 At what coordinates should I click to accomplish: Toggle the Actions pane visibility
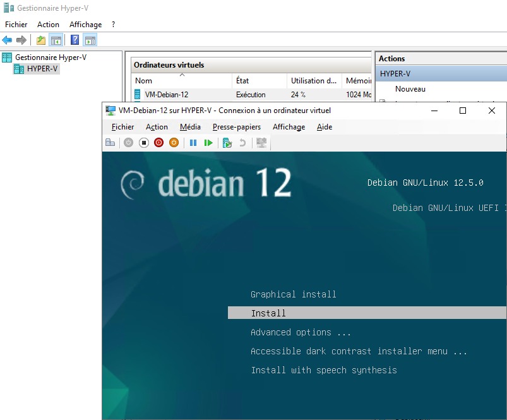coord(91,40)
